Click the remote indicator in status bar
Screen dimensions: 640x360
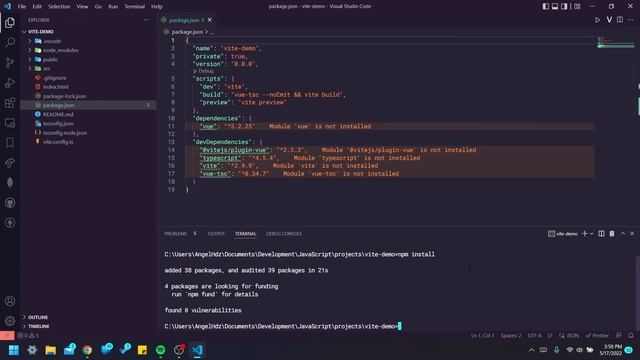coord(7,336)
